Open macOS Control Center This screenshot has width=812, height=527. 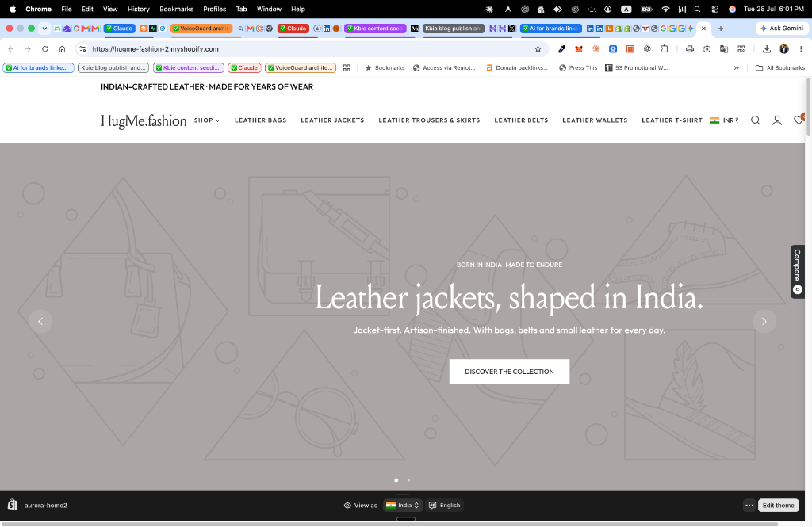[714, 9]
